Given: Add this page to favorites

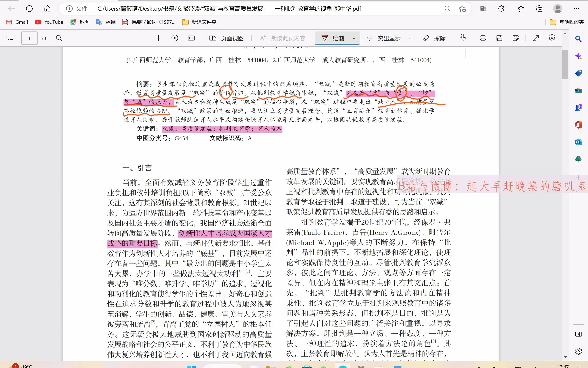Looking at the screenshot, I should tap(462, 9).
